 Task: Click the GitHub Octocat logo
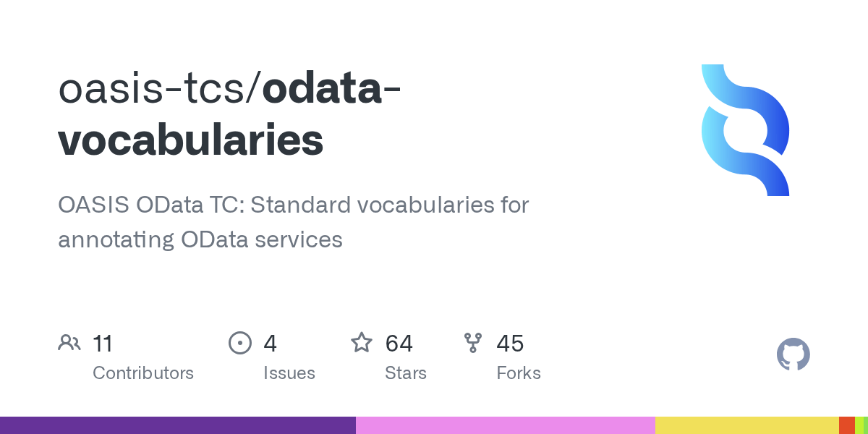[793, 355]
